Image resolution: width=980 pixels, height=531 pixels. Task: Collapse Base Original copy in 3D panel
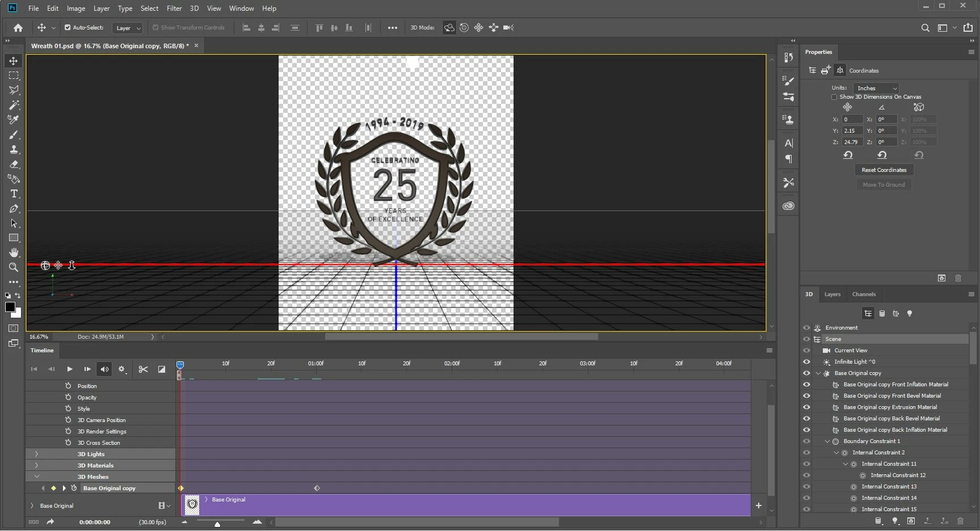[818, 373]
